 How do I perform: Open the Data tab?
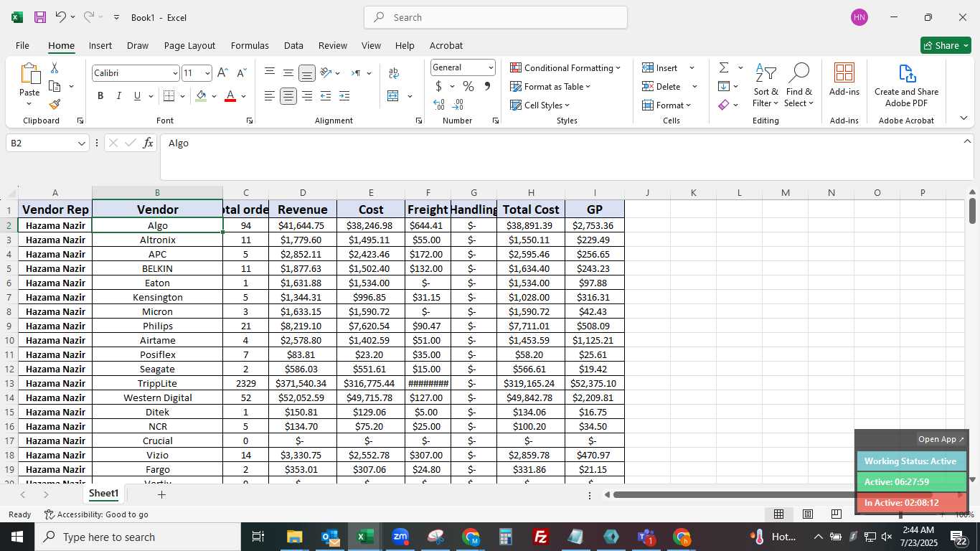pyautogui.click(x=293, y=45)
